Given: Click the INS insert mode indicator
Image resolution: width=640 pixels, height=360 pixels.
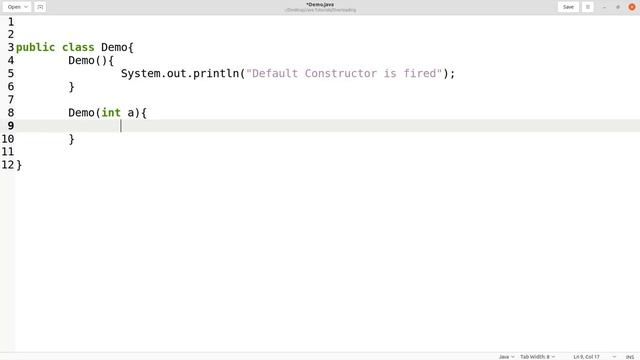Looking at the screenshot, I should click(x=630, y=357).
